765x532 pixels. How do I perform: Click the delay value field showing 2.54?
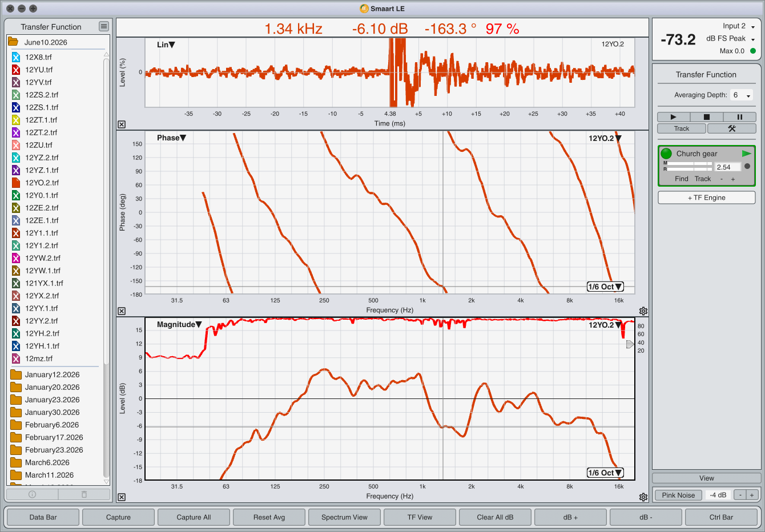pos(728,167)
